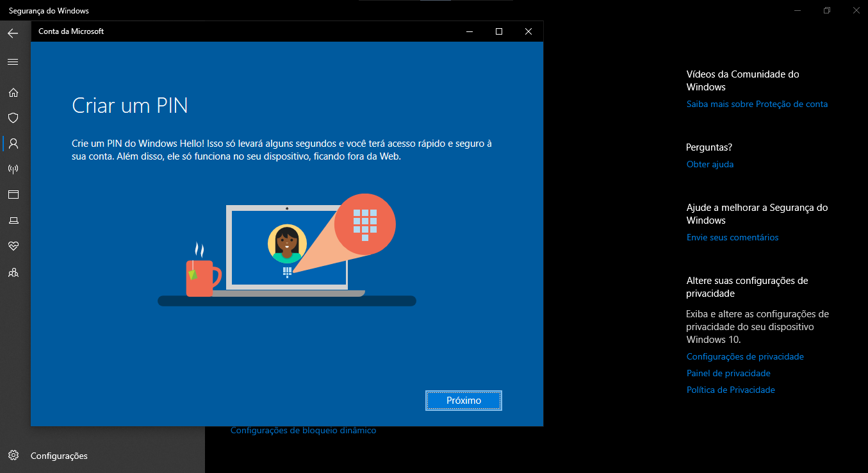Open the Home section icon
The width and height of the screenshot is (868, 473).
pos(13,92)
